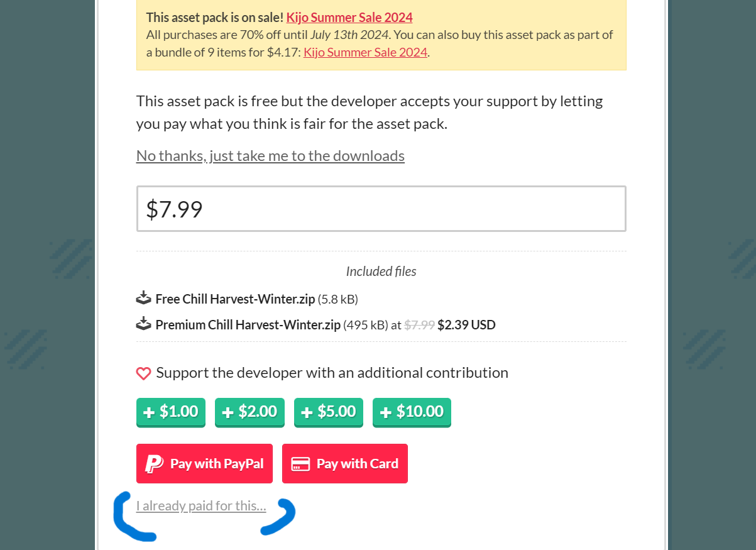Click the download icon beside Premium Chill Harvest-Winter.zip
The height and width of the screenshot is (550, 756).
pyautogui.click(x=144, y=324)
